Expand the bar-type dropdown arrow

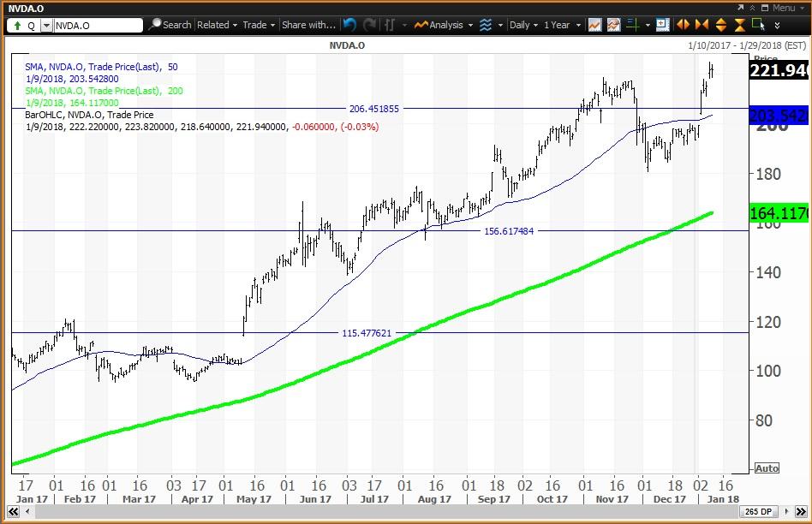tap(404, 25)
